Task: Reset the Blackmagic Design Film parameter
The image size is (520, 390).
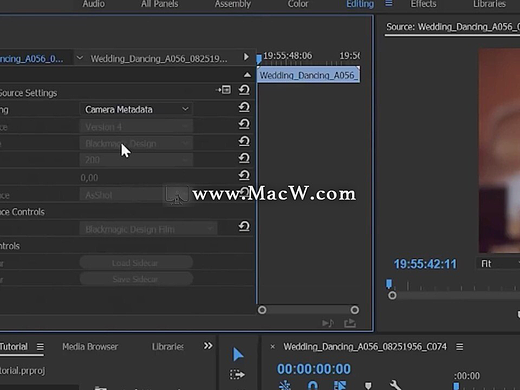Action: point(244,226)
